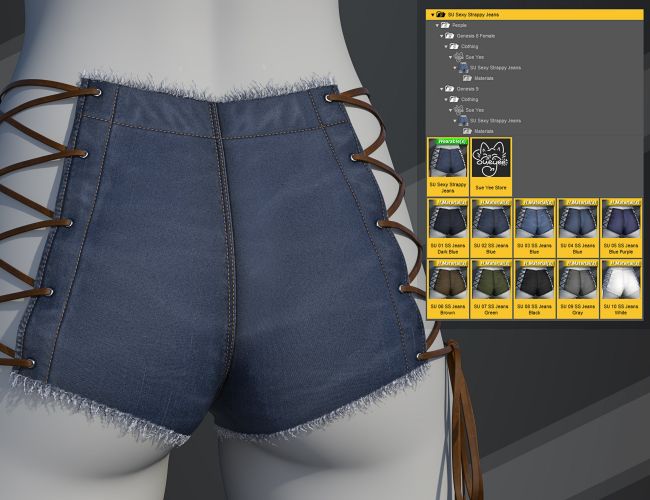The image size is (650, 500).
Task: Select the Genesis 9 folder
Action: tap(468, 88)
